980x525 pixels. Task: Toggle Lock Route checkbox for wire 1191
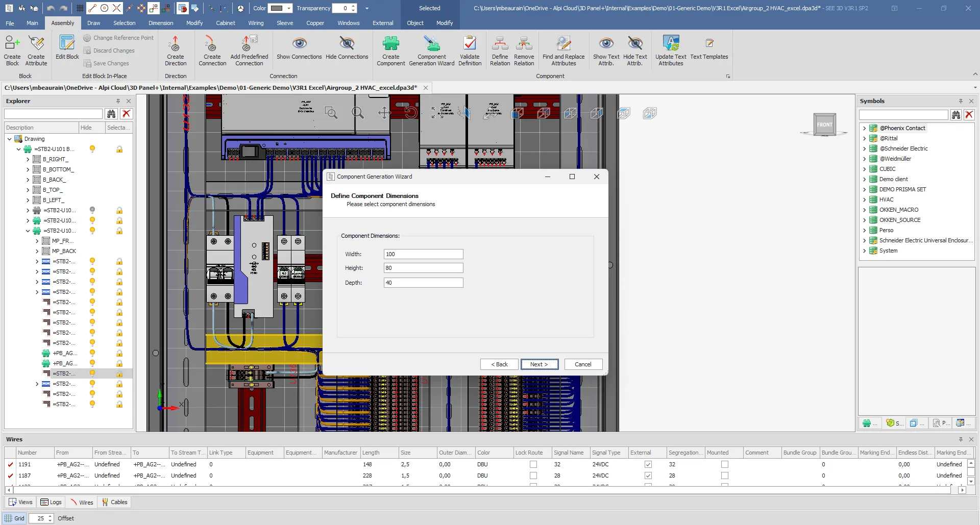[x=533, y=464]
